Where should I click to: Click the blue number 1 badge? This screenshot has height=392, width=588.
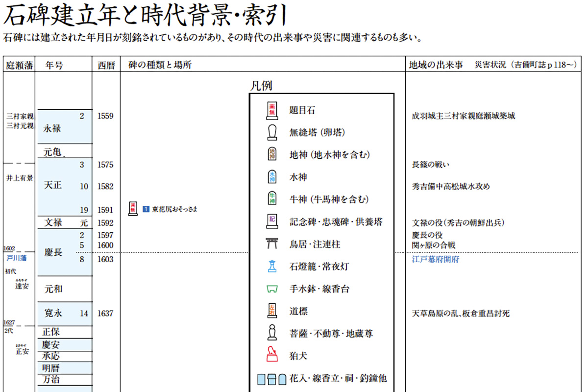pos(146,209)
